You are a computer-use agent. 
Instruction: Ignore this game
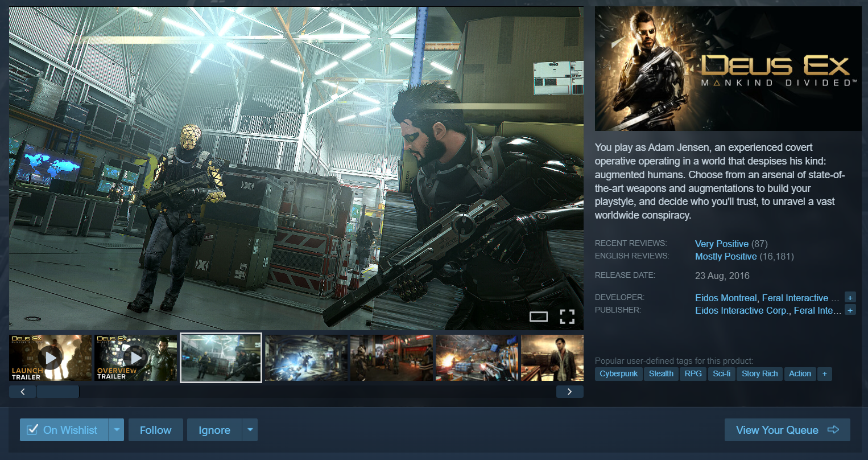(x=214, y=430)
